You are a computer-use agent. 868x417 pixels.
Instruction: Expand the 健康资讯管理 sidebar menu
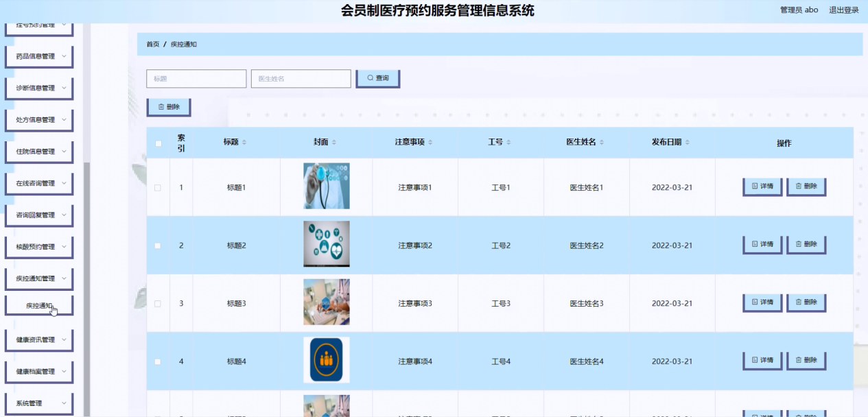pyautogui.click(x=39, y=340)
